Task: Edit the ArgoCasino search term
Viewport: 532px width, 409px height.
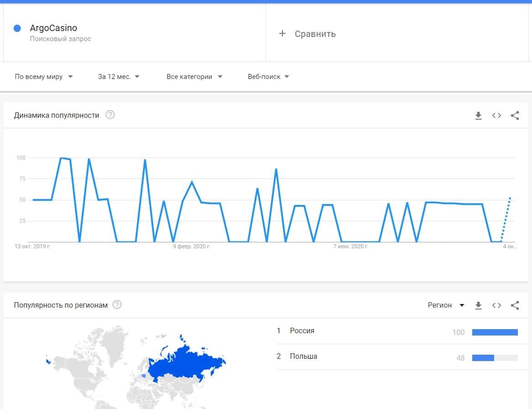Action: coord(53,28)
